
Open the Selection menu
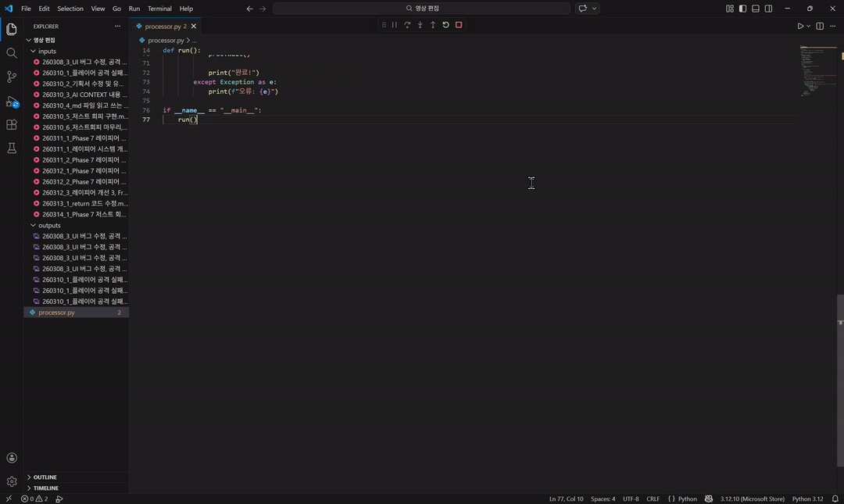70,9
